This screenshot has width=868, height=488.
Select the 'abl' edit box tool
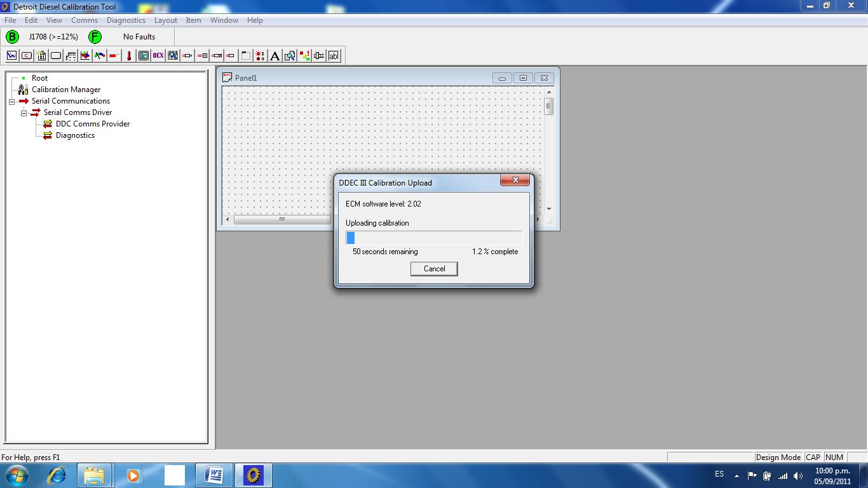pyautogui.click(x=334, y=56)
